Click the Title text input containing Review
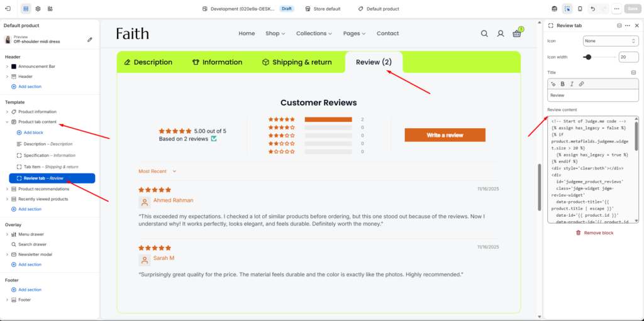Screen dimensions: 644x321 coord(593,95)
